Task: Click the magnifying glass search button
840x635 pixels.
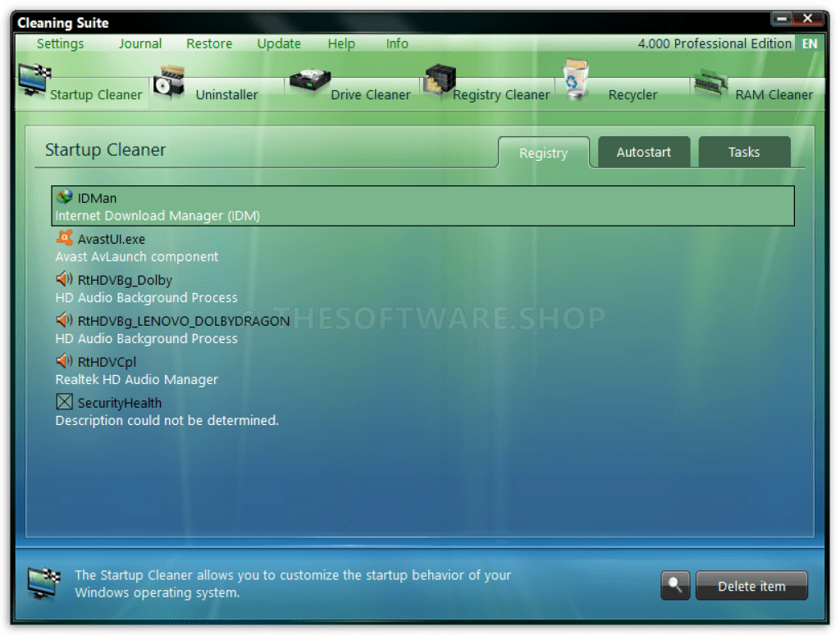Action: point(675,586)
